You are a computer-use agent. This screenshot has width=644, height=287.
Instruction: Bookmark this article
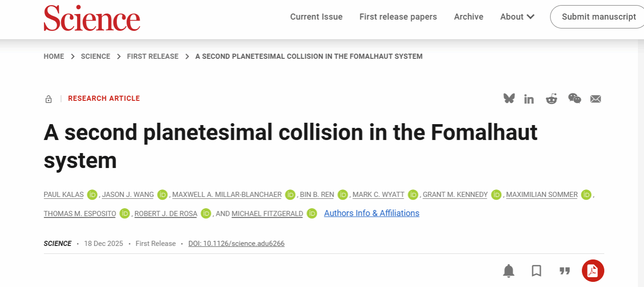click(537, 271)
